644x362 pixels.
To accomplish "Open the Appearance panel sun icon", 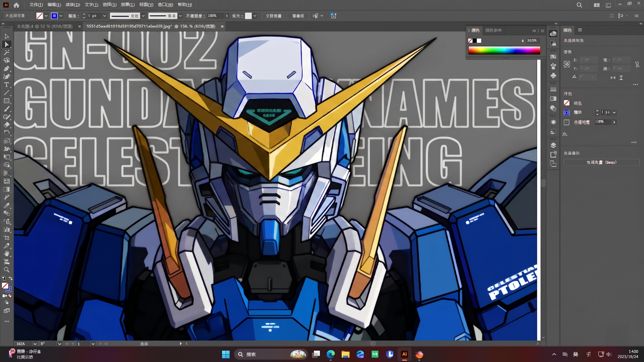I will coord(553,122).
